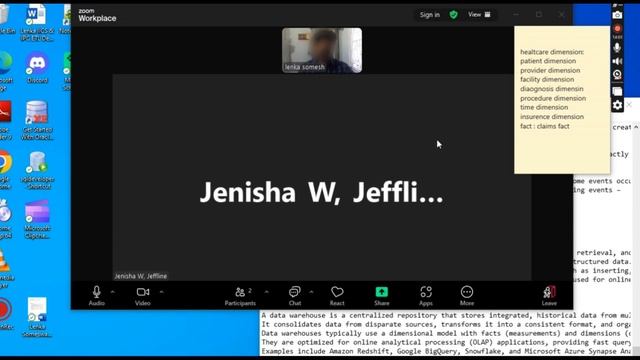Open the Chat panel
640x360 pixels.
pos(295,296)
